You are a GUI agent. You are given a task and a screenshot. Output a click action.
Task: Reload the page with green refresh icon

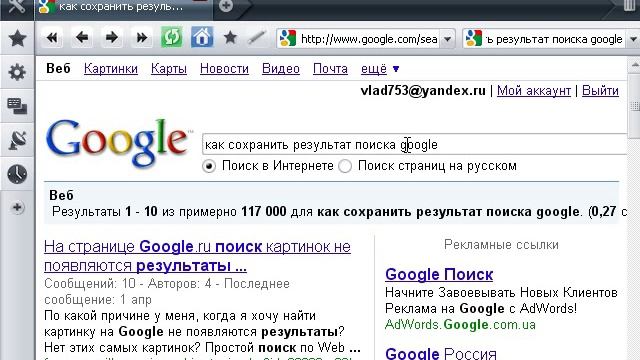[x=171, y=38]
